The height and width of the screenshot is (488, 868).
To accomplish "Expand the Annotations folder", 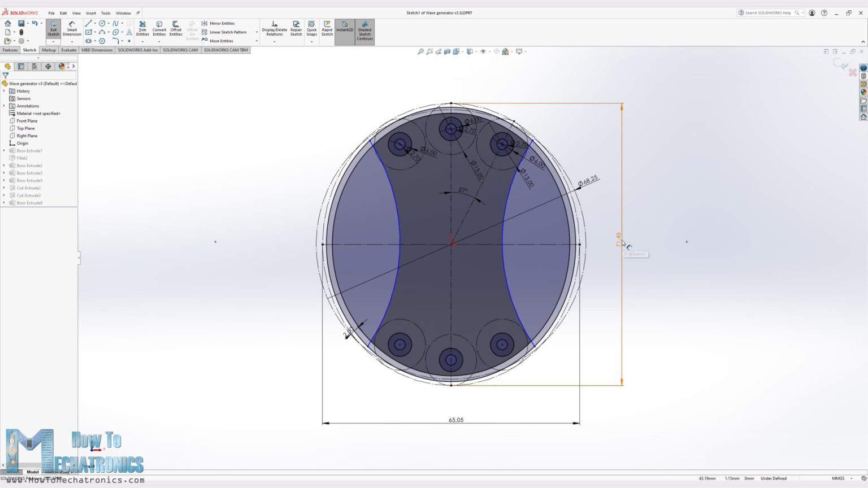I will [x=5, y=106].
